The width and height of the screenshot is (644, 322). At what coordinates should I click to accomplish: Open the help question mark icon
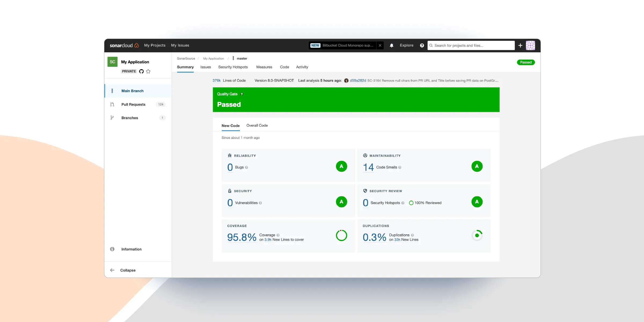click(x=422, y=46)
